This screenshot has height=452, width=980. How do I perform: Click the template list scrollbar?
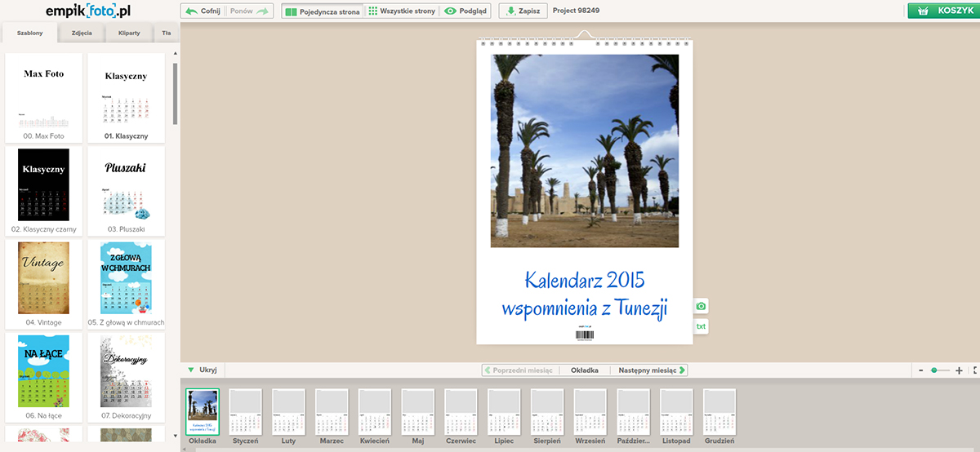click(x=175, y=94)
